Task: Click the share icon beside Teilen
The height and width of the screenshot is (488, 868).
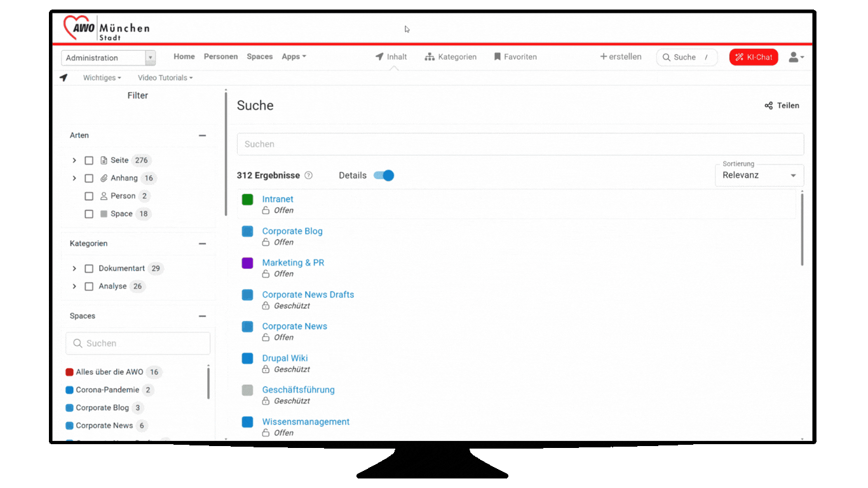Action: tap(769, 105)
